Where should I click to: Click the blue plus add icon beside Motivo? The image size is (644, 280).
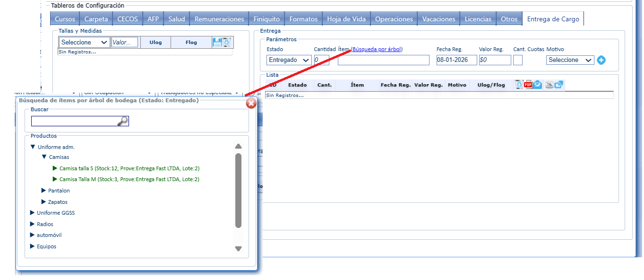coord(601,60)
